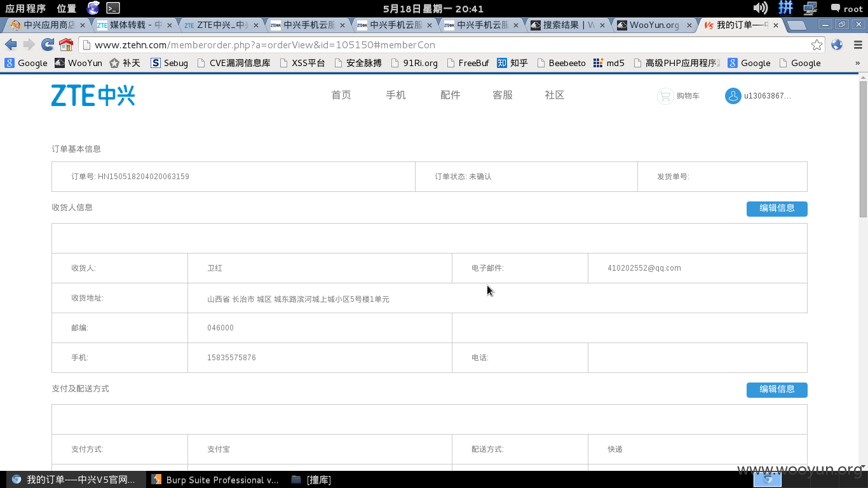Open the terminal launcher in top panel

tap(113, 8)
